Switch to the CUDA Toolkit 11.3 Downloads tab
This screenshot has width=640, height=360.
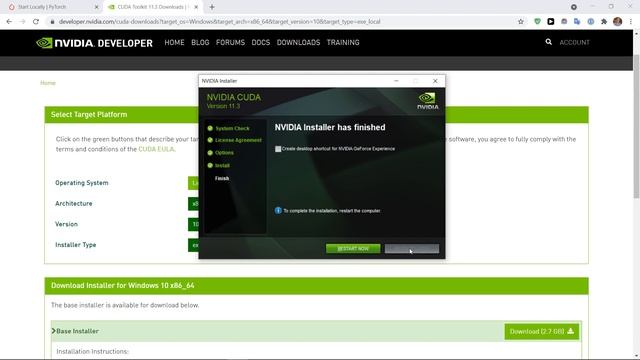[x=150, y=7]
